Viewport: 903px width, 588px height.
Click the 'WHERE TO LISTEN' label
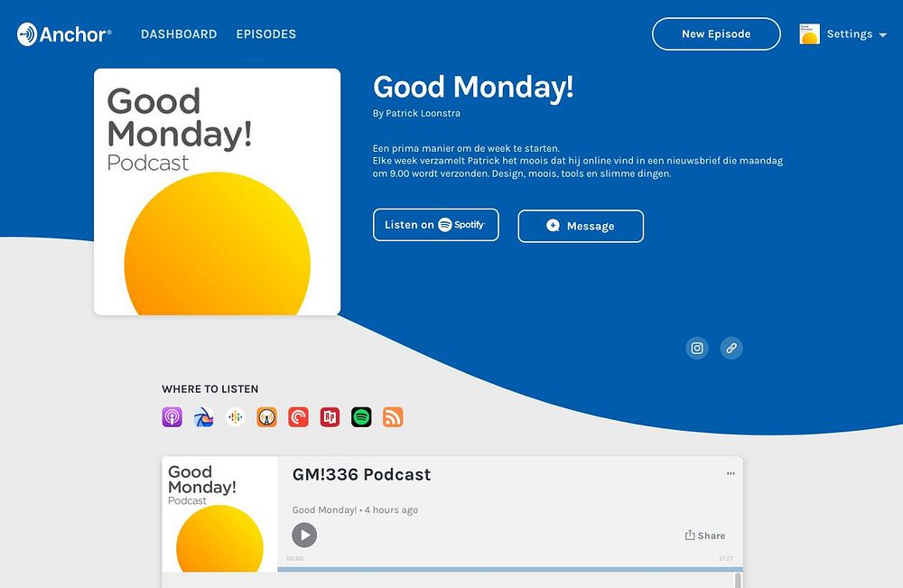tap(210, 389)
